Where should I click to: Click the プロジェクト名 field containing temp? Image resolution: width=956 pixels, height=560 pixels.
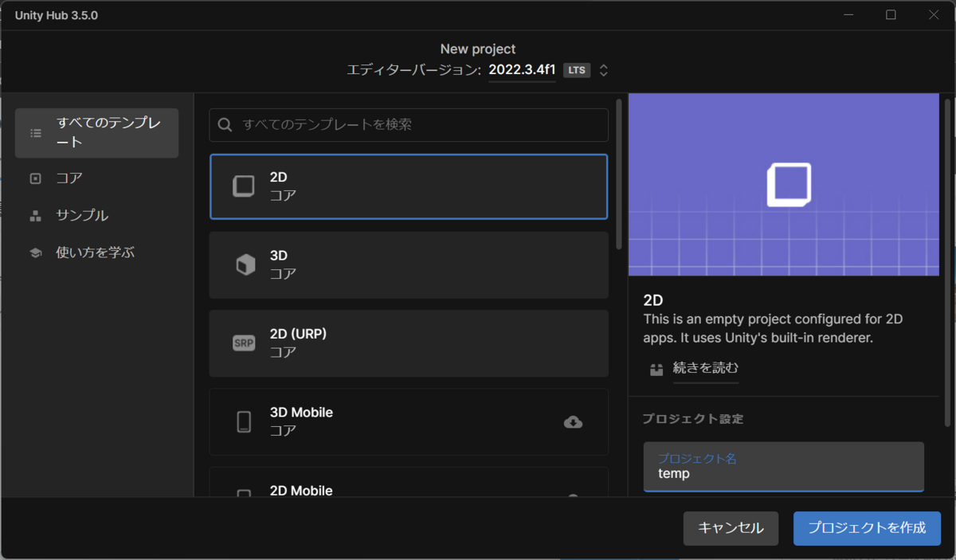pyautogui.click(x=784, y=467)
